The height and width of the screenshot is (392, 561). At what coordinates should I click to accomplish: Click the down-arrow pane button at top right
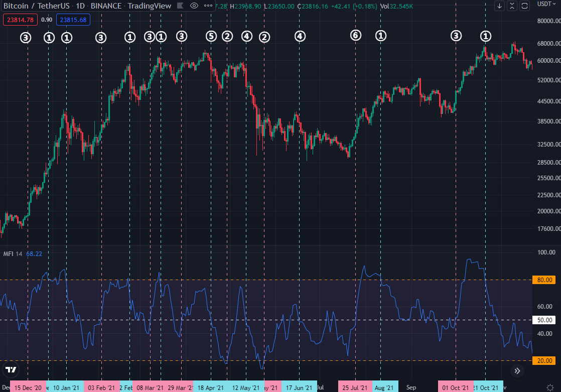click(499, 6)
